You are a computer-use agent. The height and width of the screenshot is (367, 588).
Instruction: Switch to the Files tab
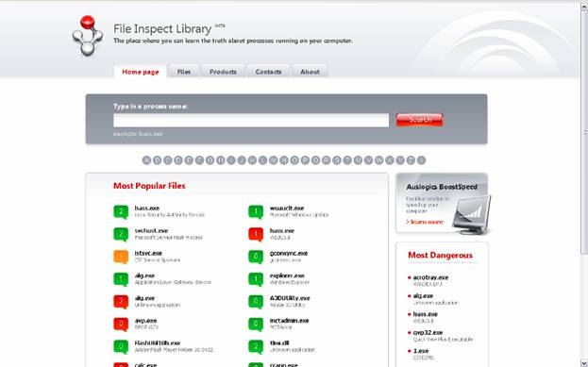184,72
